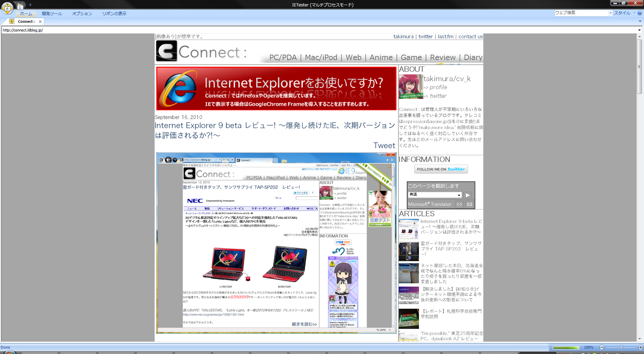Go to Anime category
The height and width of the screenshot is (354, 644).
click(x=381, y=57)
